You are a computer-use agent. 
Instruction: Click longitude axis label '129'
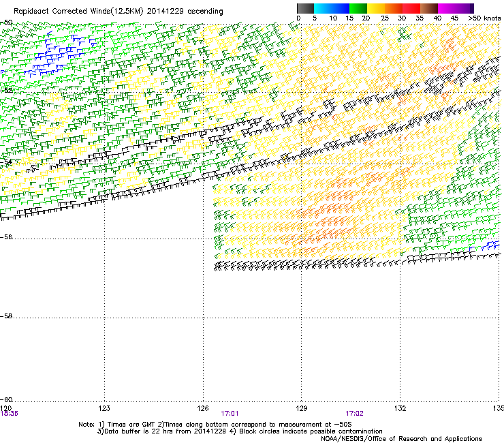(302, 408)
